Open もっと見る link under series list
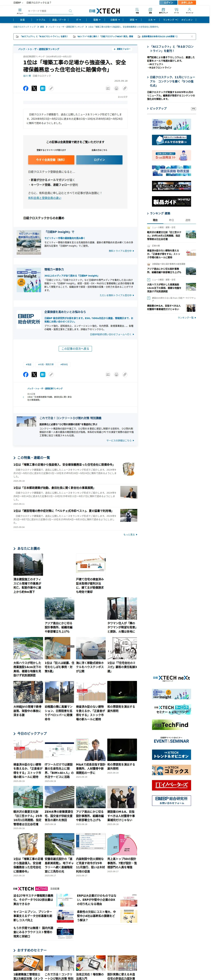The width and height of the screenshot is (211, 980). 130,535
